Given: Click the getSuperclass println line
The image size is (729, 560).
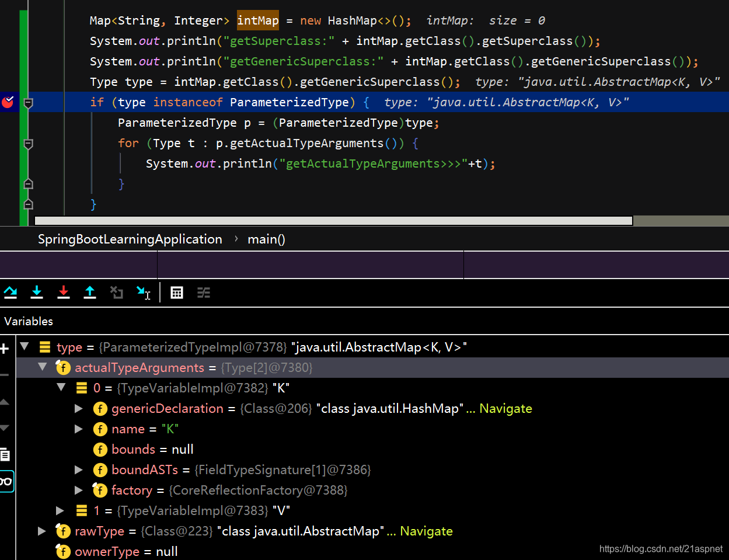Looking at the screenshot, I should pos(345,41).
